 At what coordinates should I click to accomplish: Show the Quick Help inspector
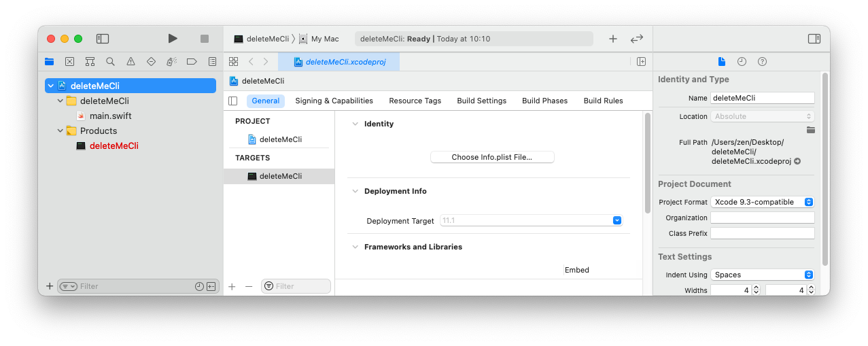coord(762,61)
